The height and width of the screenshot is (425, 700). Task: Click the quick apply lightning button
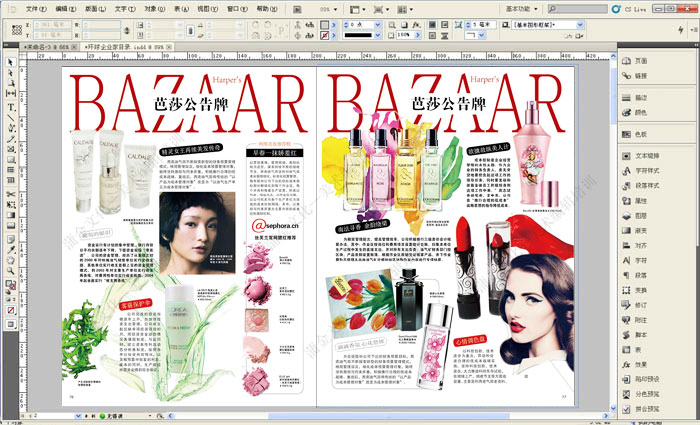680,30
